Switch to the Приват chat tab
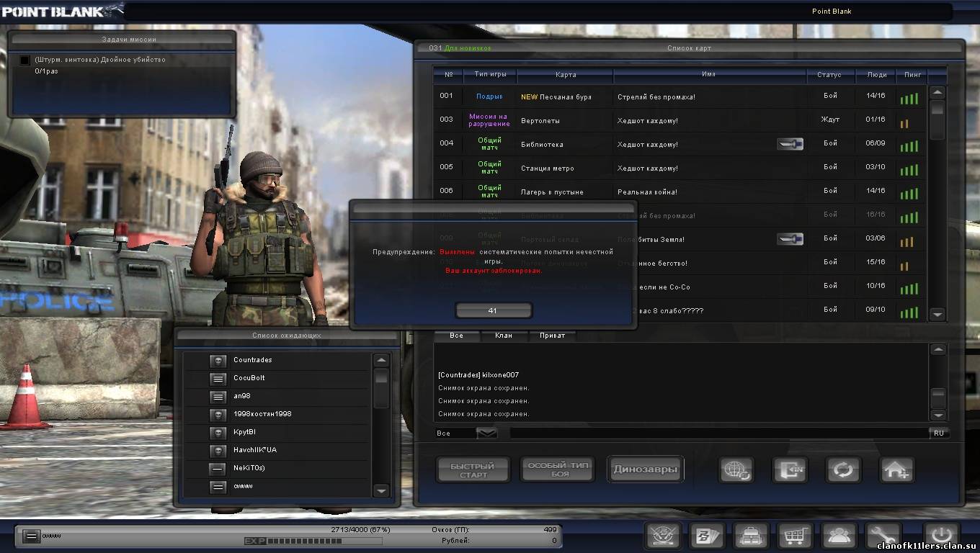Screen dimensions: 980x553 552,336
